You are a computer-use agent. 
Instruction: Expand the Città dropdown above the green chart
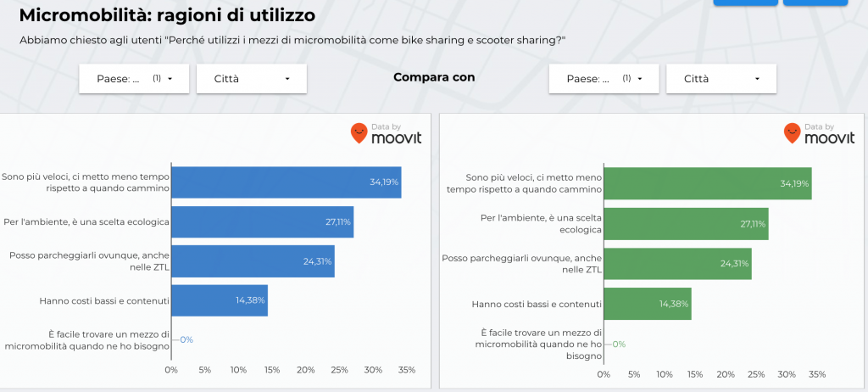pos(721,79)
